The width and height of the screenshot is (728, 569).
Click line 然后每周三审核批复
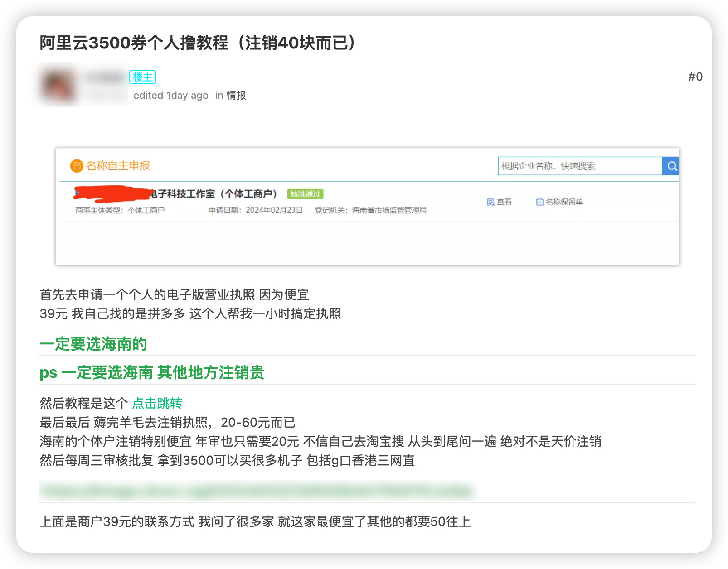227,461
